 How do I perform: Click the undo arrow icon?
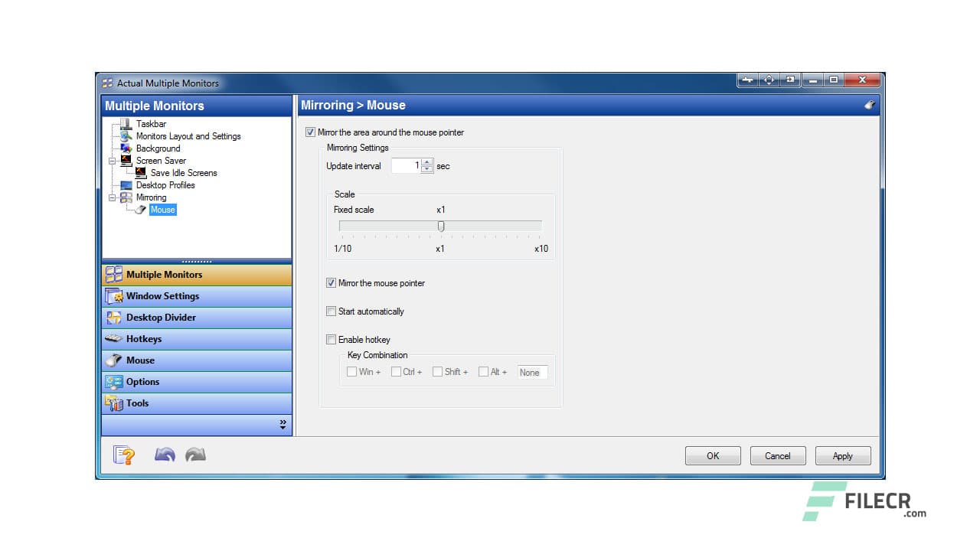[165, 455]
